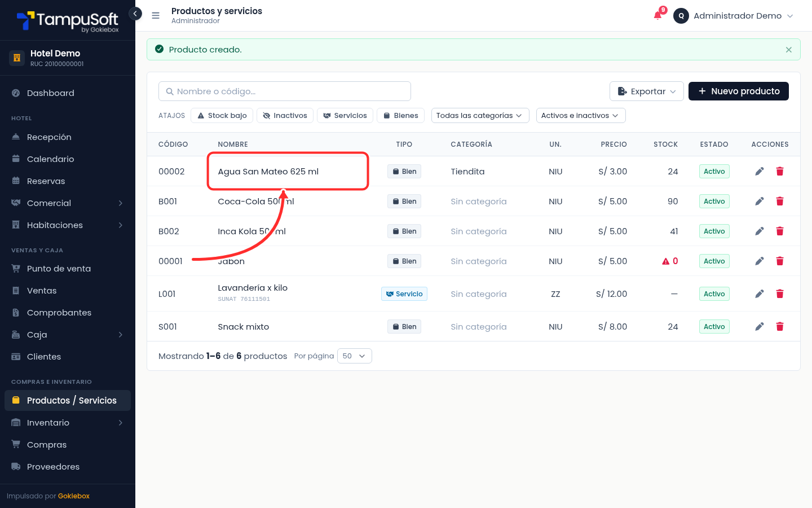
Task: Open Recepción in the sidebar
Action: click(x=68, y=137)
